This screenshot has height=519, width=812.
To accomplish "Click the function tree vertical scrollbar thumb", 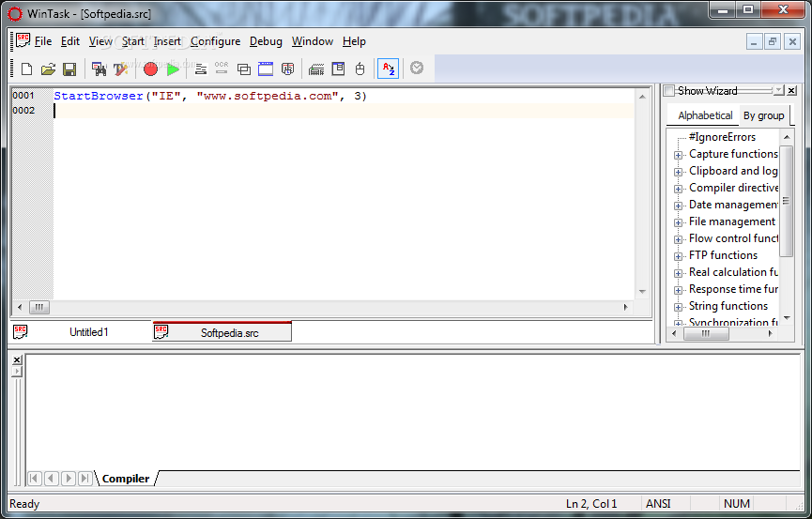I will 786,201.
